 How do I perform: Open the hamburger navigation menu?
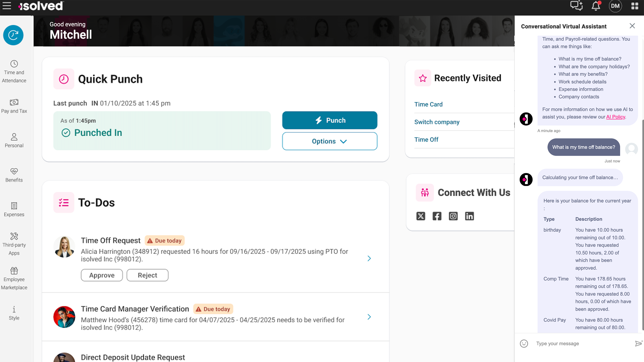[7, 6]
